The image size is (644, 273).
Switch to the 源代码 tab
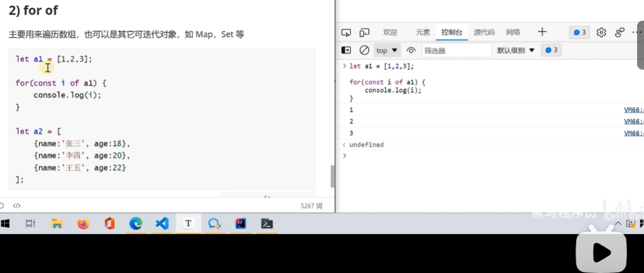click(484, 33)
